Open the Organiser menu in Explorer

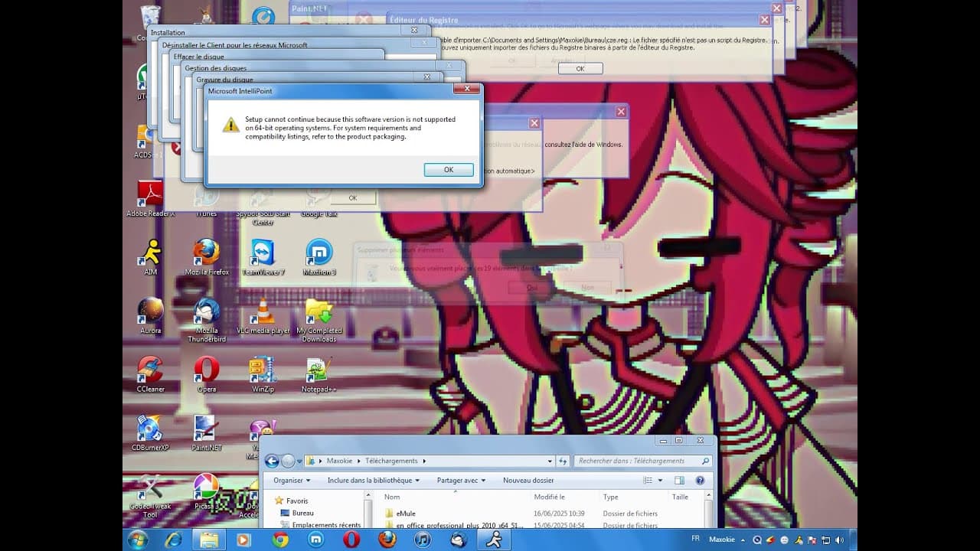click(x=292, y=481)
